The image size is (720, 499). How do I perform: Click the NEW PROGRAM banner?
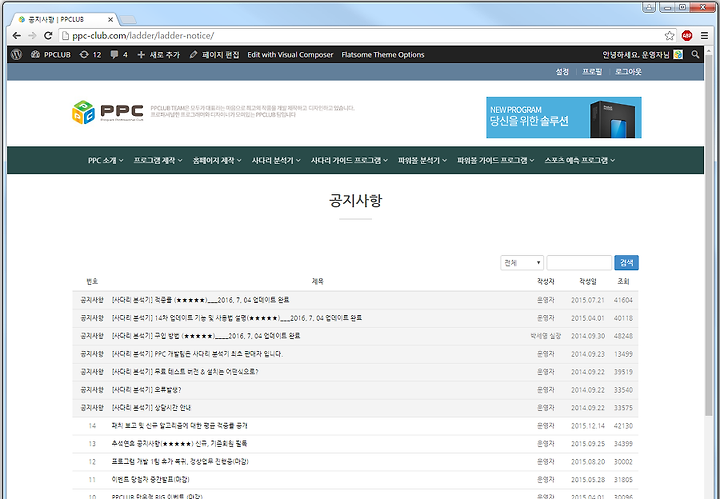click(564, 118)
